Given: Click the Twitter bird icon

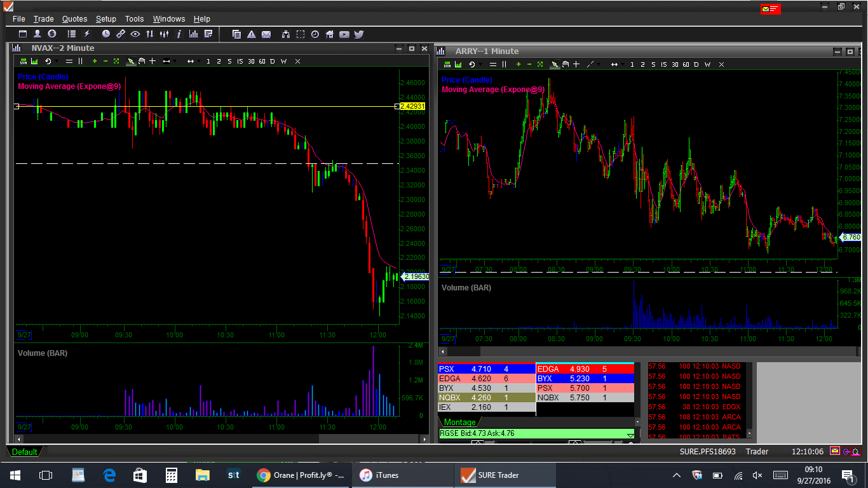Looking at the screenshot, I should tap(358, 34).
